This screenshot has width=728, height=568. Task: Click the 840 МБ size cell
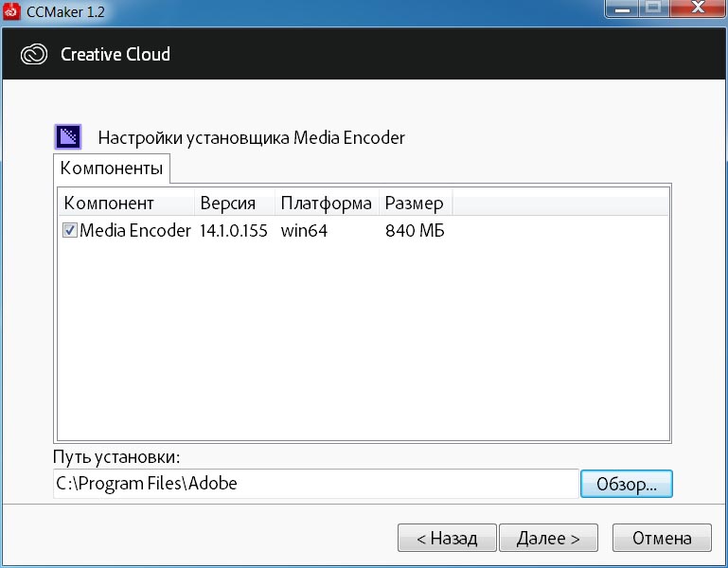tap(415, 230)
